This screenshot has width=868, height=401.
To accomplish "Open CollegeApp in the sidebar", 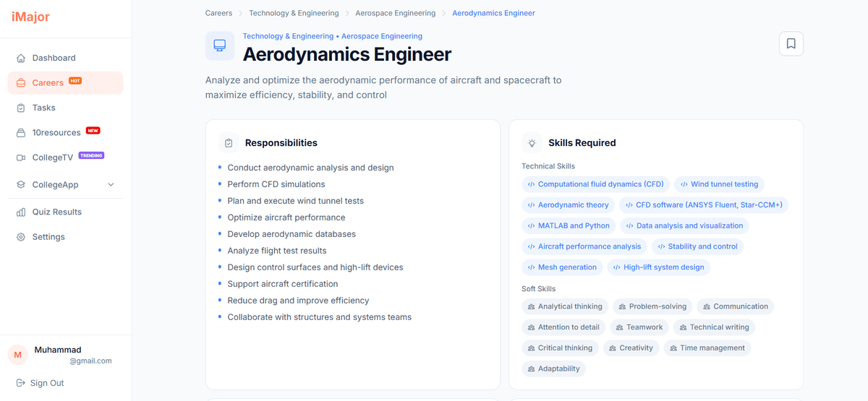I will (55, 185).
